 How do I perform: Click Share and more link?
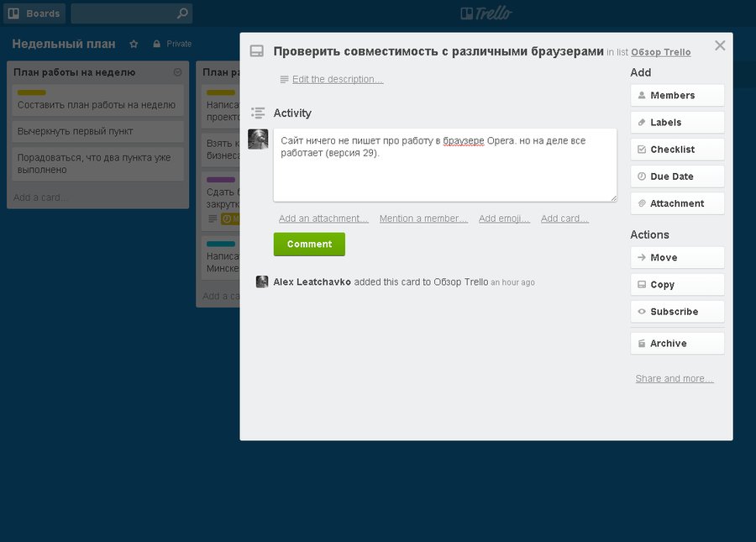coord(675,378)
